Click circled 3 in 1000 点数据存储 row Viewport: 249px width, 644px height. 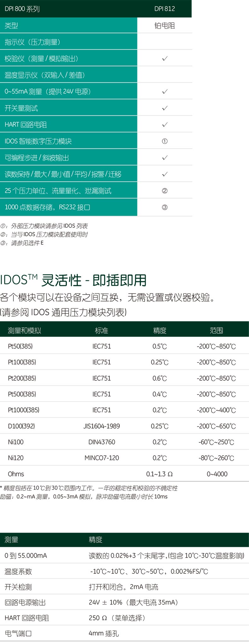[165, 207]
